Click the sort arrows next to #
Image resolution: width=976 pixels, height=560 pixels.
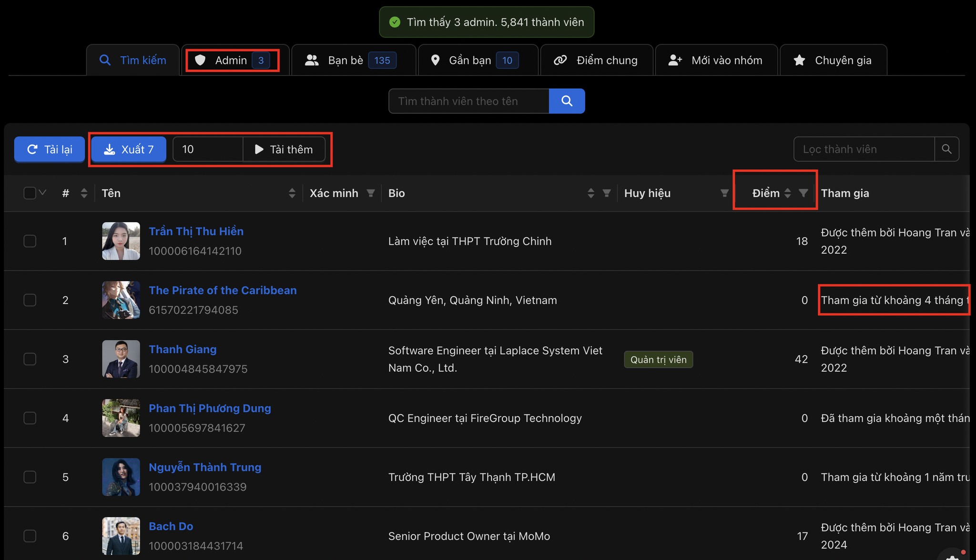pos(84,193)
